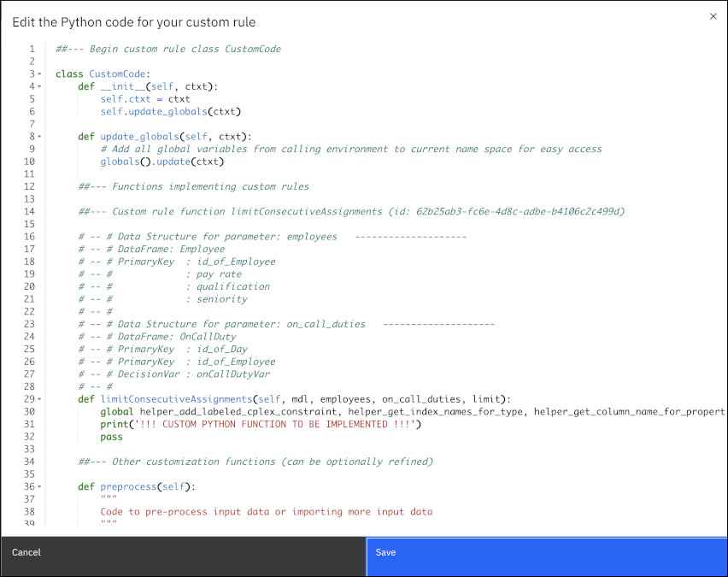Click 'Data Structure for parameter: on_call_duties' comment
The image size is (728, 577).
(286, 324)
